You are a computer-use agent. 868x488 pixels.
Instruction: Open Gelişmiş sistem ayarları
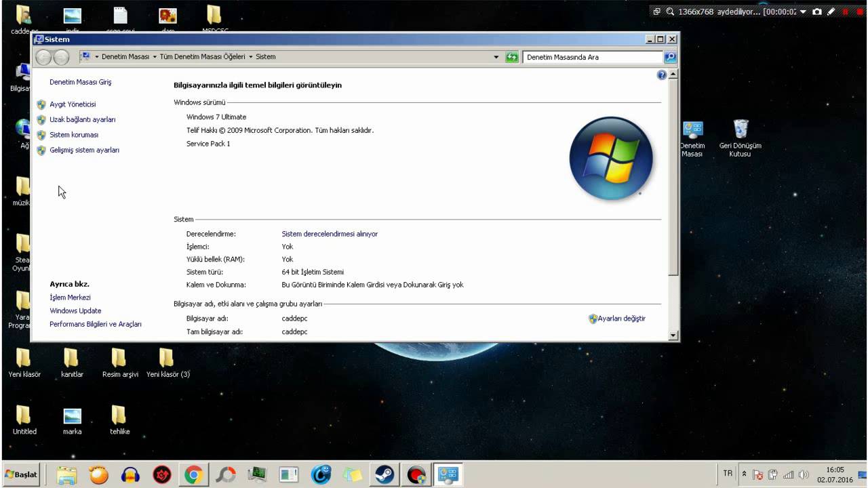84,150
